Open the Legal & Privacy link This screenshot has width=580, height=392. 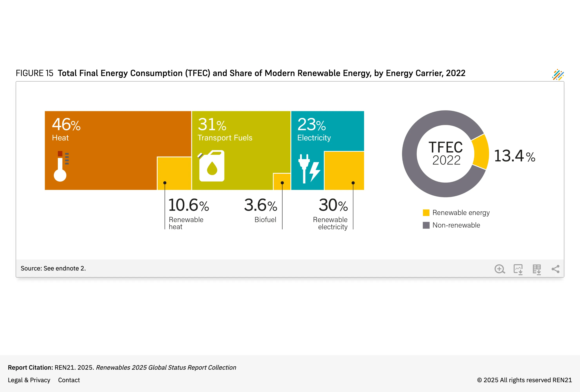click(x=29, y=380)
